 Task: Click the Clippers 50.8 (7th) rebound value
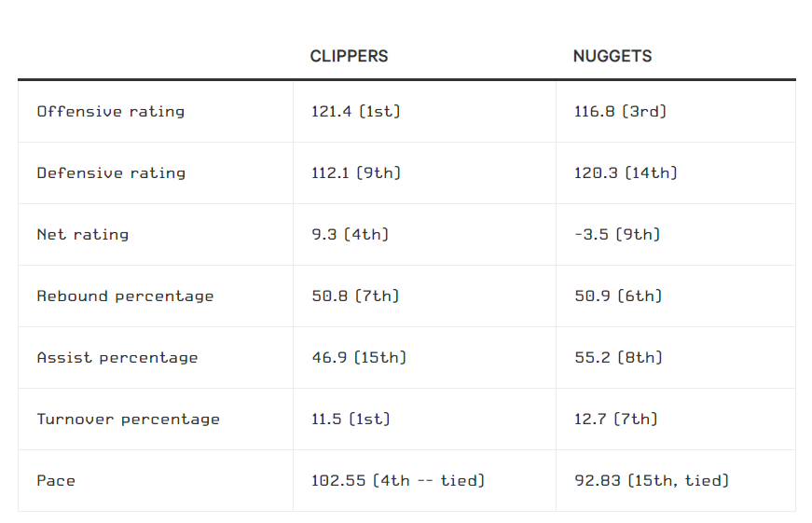[355, 296]
